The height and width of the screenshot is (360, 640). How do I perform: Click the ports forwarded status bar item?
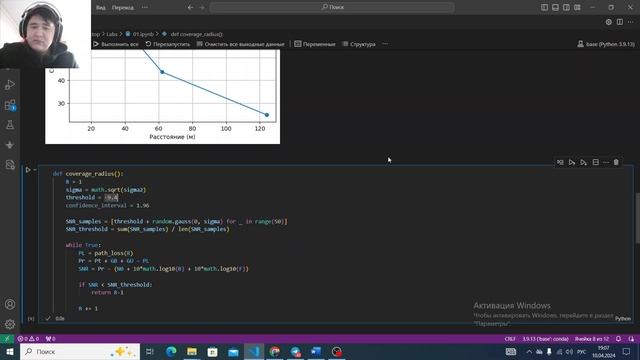[x=50, y=339]
